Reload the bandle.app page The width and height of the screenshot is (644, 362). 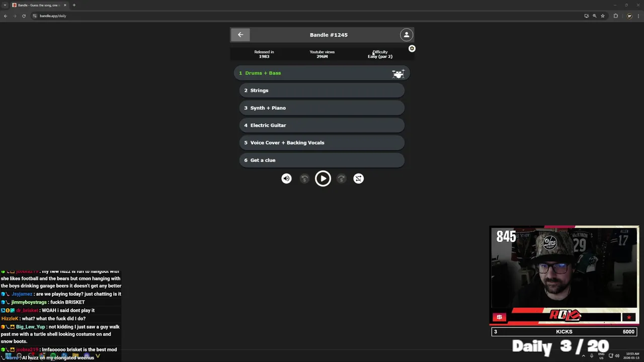24,16
